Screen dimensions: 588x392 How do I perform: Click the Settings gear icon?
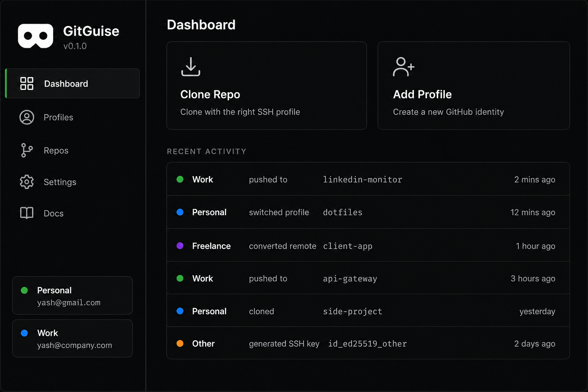tap(27, 182)
